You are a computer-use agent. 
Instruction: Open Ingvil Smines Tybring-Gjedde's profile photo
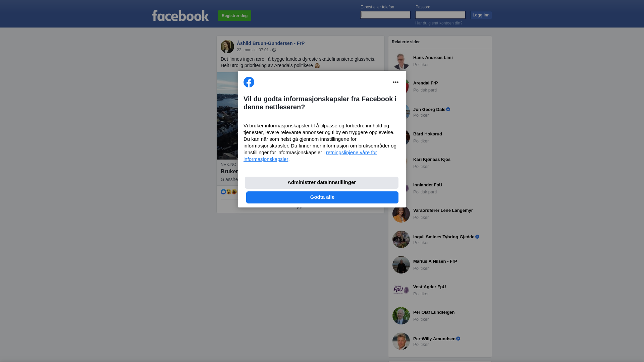tap(401, 239)
